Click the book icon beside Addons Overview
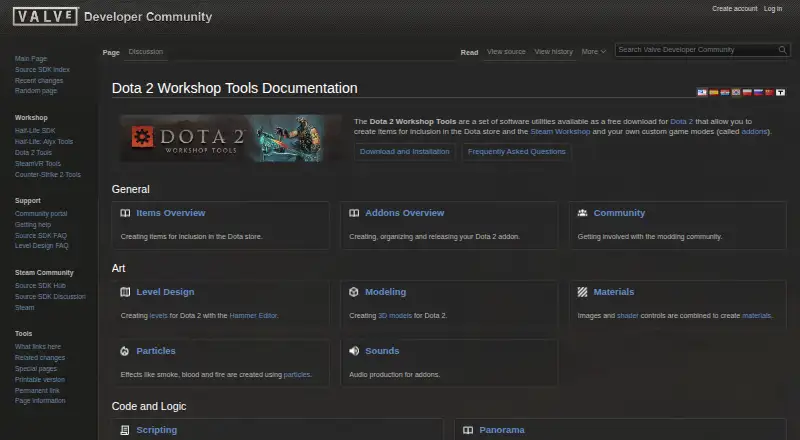This screenshot has width=800, height=440. pyautogui.click(x=354, y=213)
